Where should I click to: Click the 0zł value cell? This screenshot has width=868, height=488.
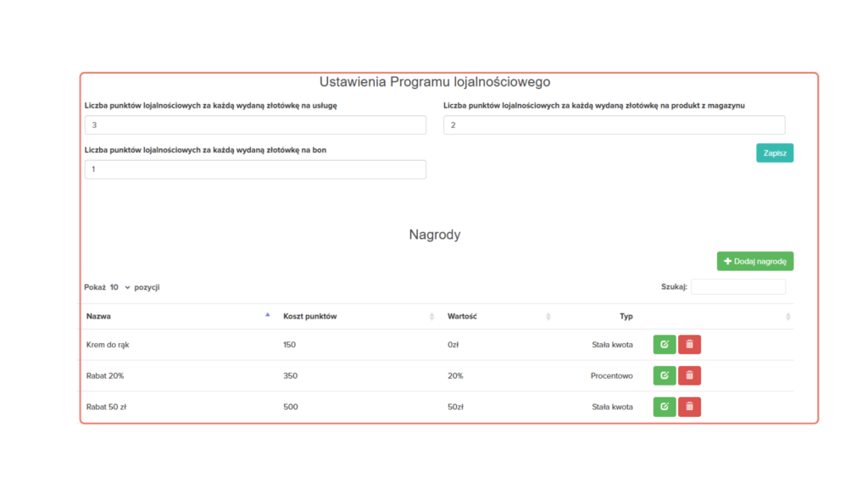[x=453, y=345]
